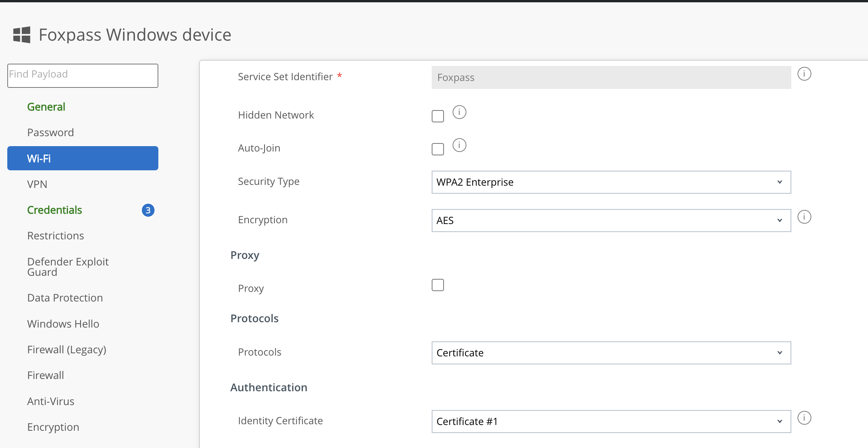Click the Proxy section heading

245,255
